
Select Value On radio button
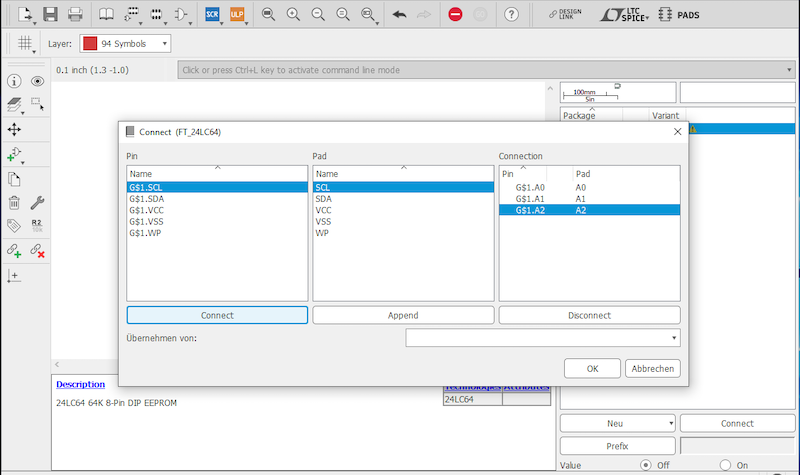click(x=725, y=465)
